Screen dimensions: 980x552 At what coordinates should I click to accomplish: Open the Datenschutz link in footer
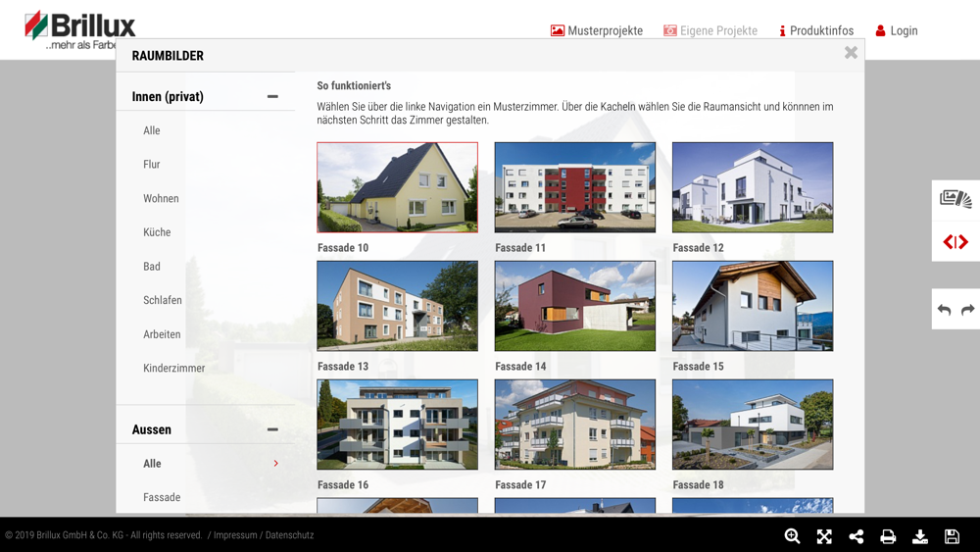tap(289, 535)
